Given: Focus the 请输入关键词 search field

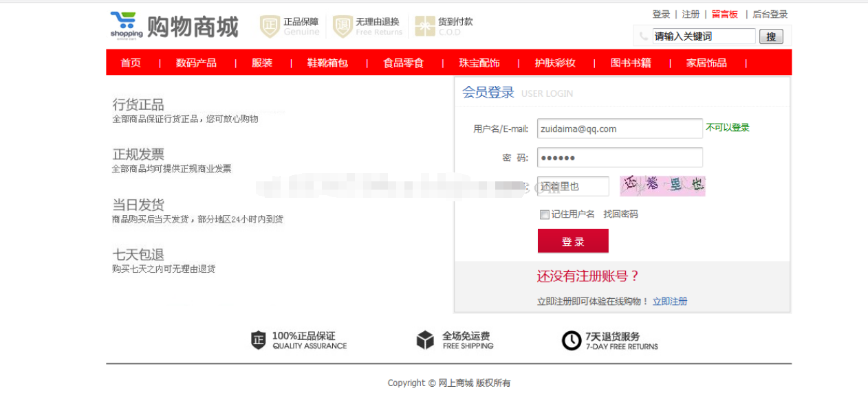Looking at the screenshot, I should click(704, 36).
